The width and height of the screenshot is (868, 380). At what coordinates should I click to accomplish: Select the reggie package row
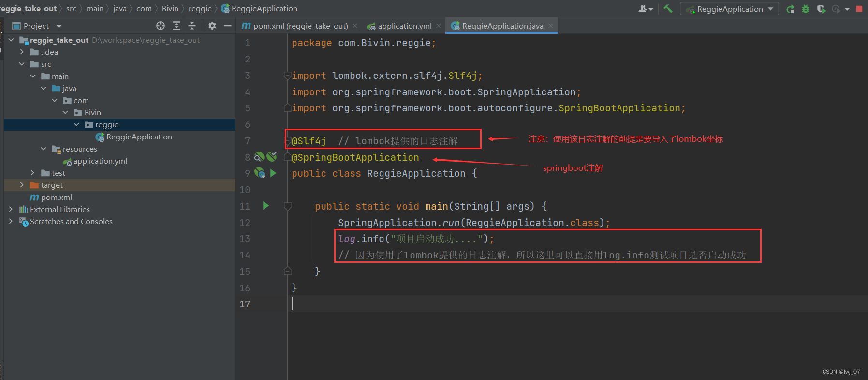pos(120,124)
